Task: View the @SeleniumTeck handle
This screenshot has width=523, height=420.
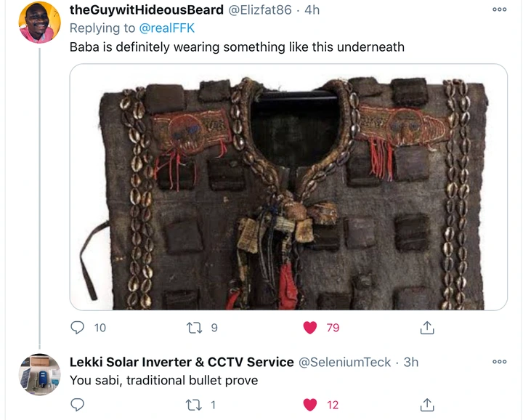Action: pyautogui.click(x=344, y=362)
